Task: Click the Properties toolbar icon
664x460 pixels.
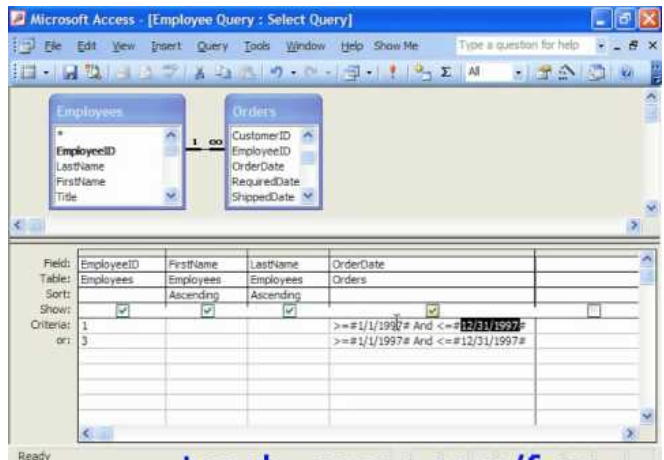Action: (x=544, y=72)
